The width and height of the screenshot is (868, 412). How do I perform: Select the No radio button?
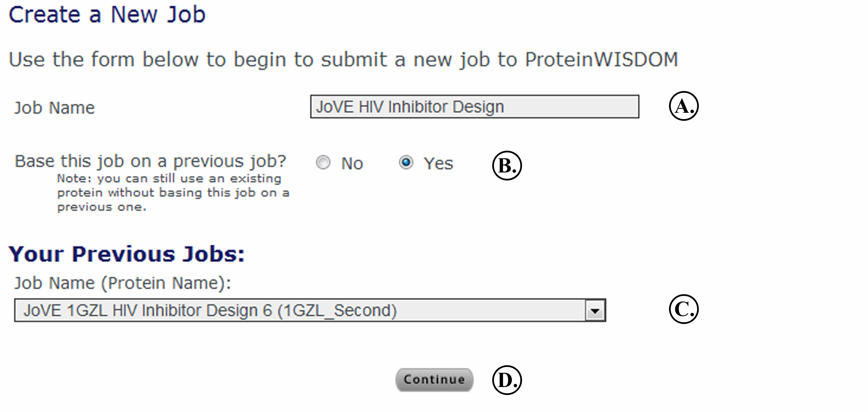(323, 162)
